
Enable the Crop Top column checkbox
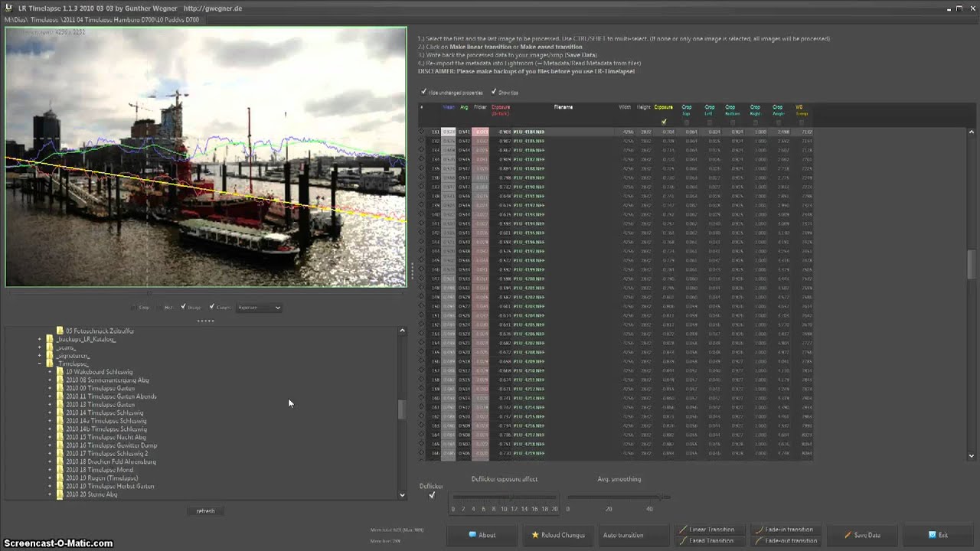[687, 122]
